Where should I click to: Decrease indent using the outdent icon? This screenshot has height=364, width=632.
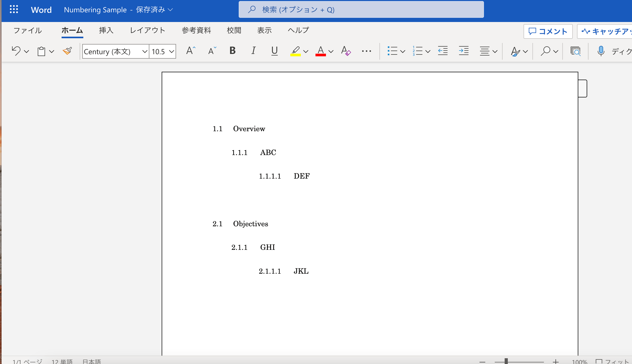coord(443,51)
